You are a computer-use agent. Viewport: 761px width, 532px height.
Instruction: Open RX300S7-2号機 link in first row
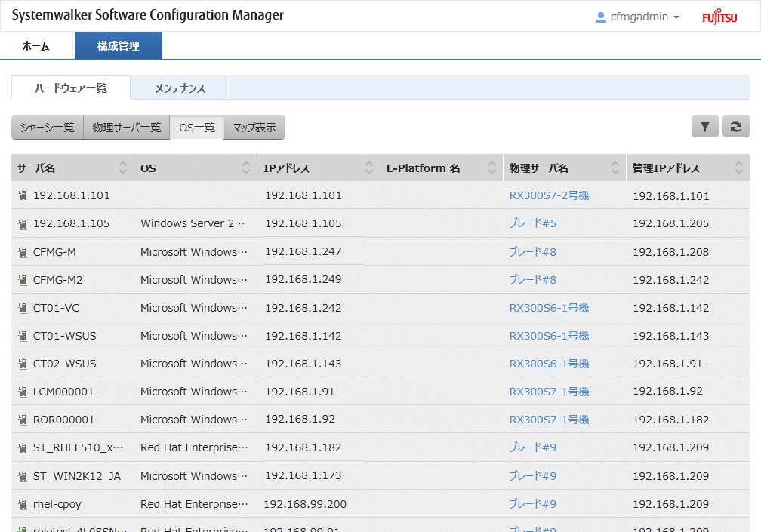coord(549,195)
